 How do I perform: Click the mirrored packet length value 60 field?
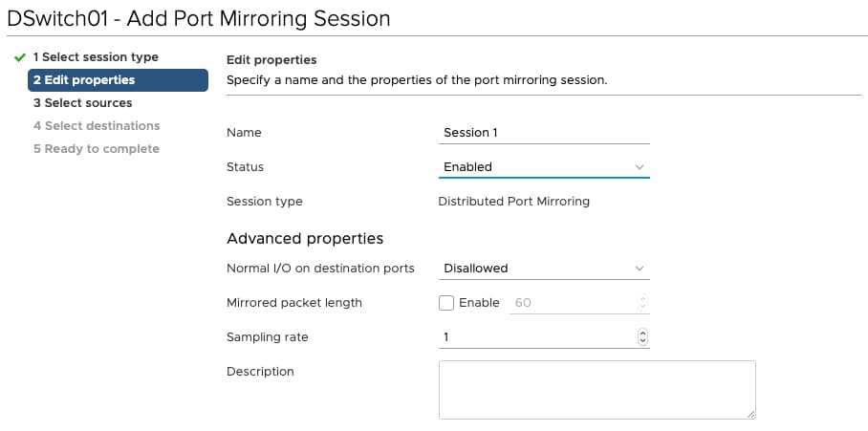click(x=579, y=303)
